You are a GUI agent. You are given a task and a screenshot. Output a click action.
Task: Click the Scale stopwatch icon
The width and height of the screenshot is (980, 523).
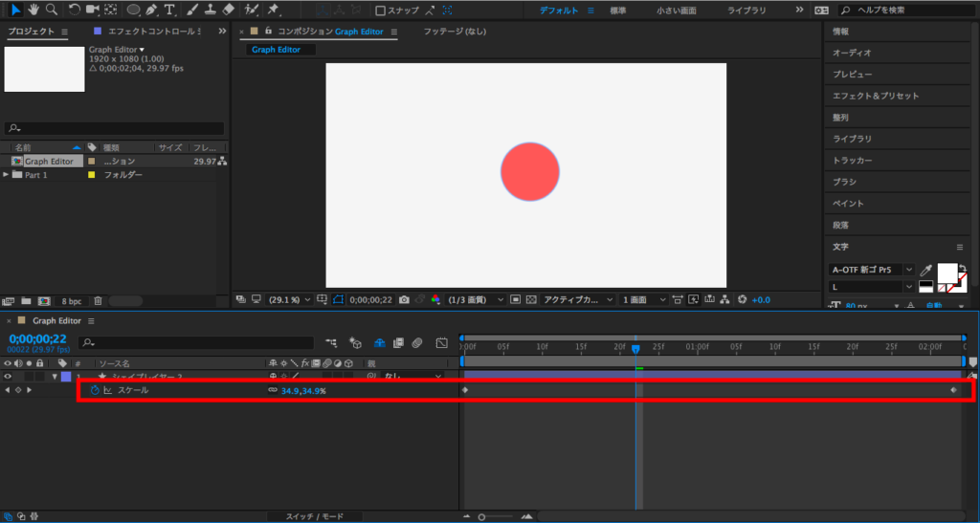tap(95, 390)
